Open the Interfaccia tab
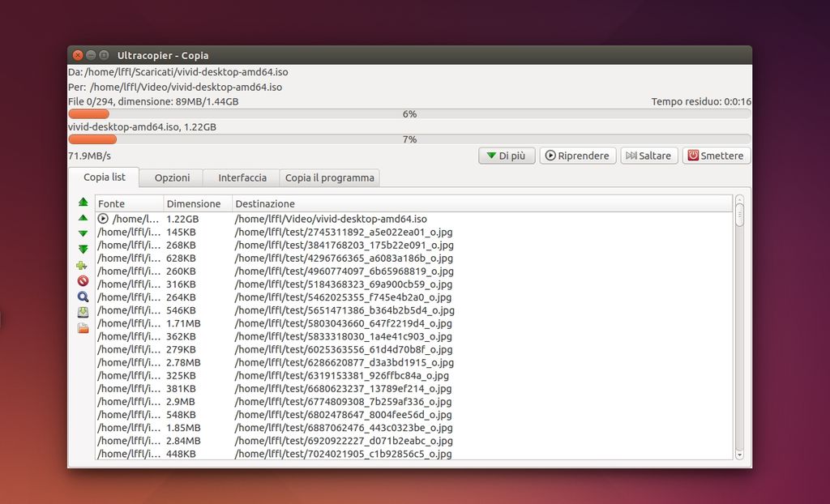This screenshot has height=504, width=830. pos(242,177)
